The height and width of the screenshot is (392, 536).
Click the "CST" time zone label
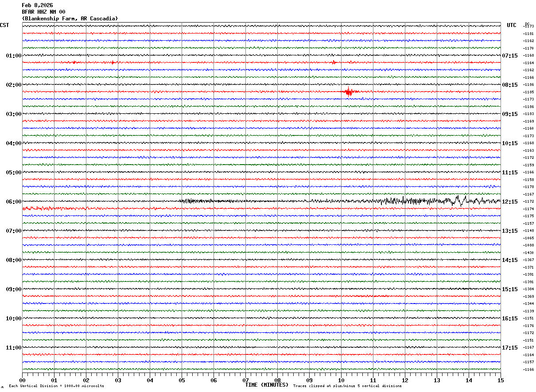coord(4,25)
